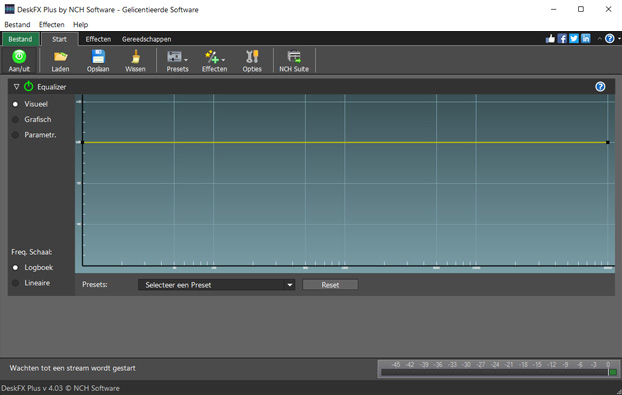Click the status text Wachten tot een stream
622x395 pixels.
(x=73, y=368)
